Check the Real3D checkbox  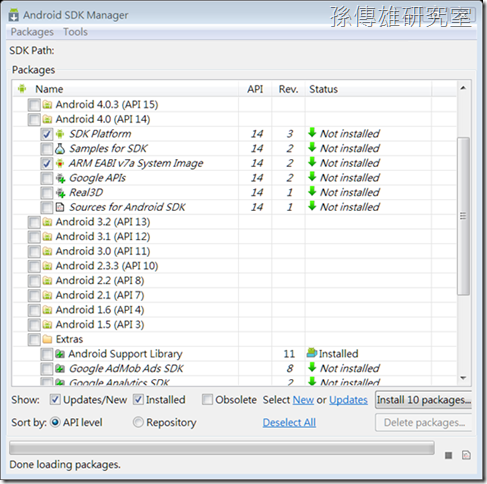[x=47, y=193]
